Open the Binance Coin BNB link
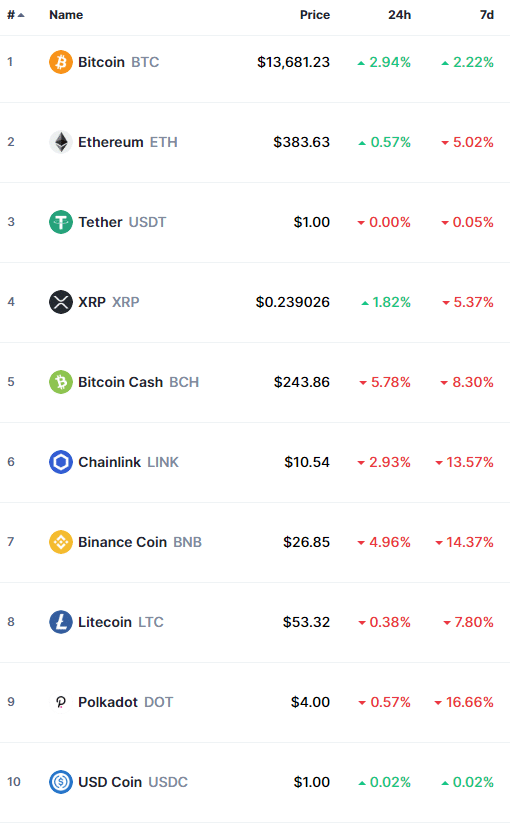 click(140, 542)
